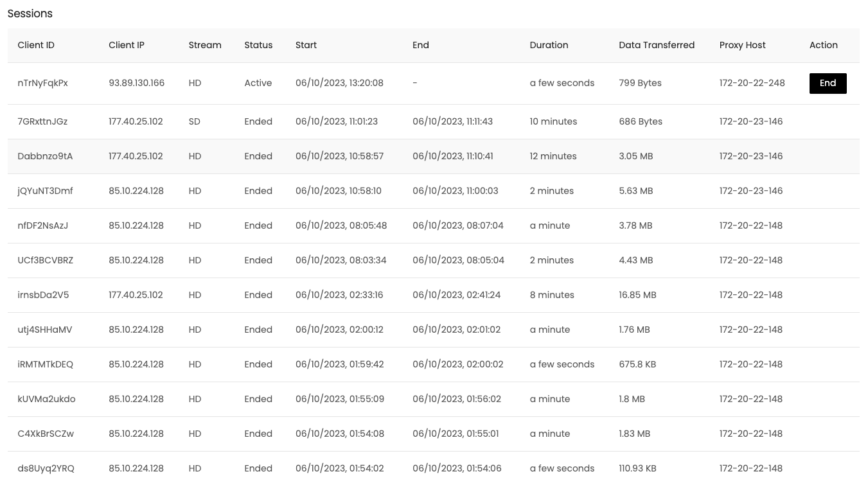Click the Duration column header
Screen dimensions: 868x485
point(549,45)
